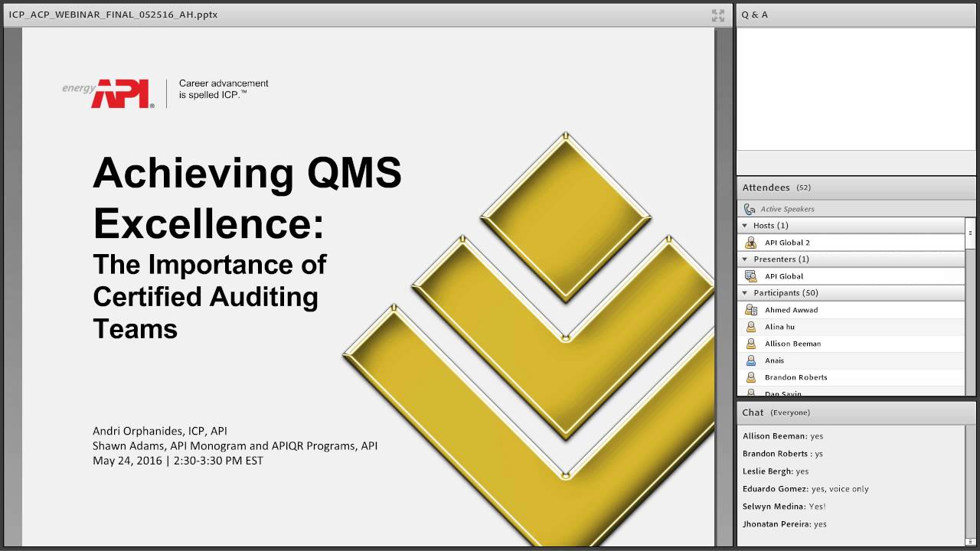This screenshot has height=551, width=980.
Task: Click the participant icon beside Brandon Roberts
Action: click(x=751, y=377)
